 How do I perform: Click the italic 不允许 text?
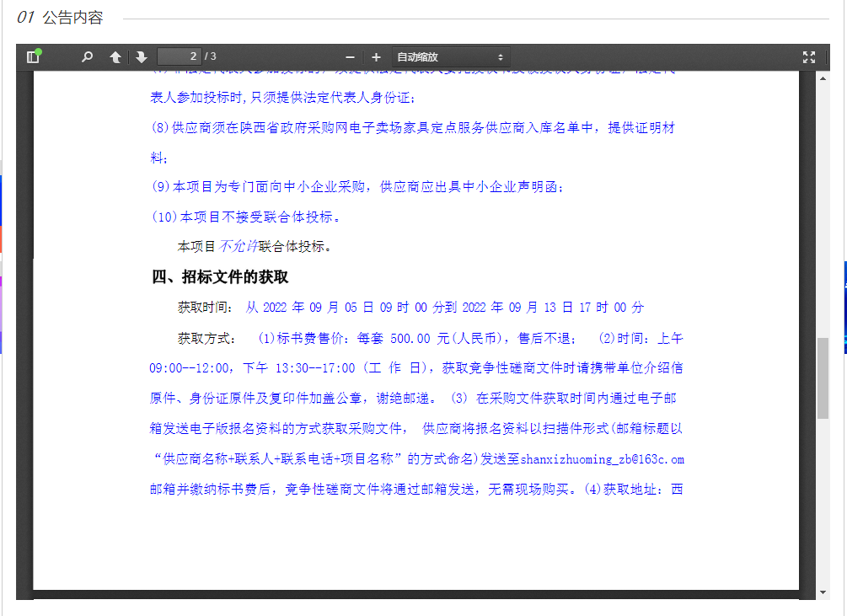pyautogui.click(x=239, y=247)
